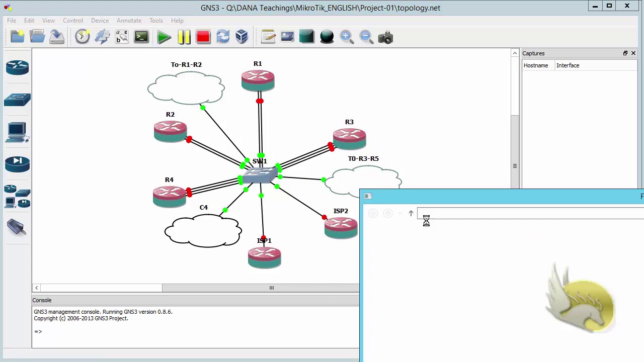Zoom in with magnifier plus icon
This screenshot has height=362, width=644.
pos(346,37)
